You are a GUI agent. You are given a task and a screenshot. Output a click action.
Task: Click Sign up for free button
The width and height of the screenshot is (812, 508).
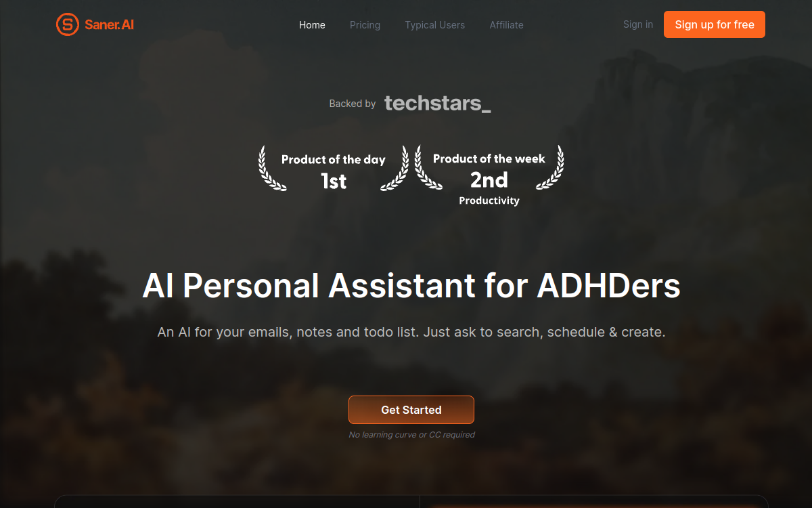pyautogui.click(x=715, y=24)
